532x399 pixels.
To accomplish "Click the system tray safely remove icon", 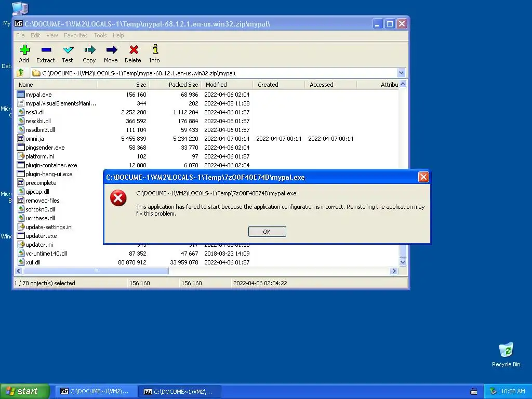I will [x=494, y=391].
